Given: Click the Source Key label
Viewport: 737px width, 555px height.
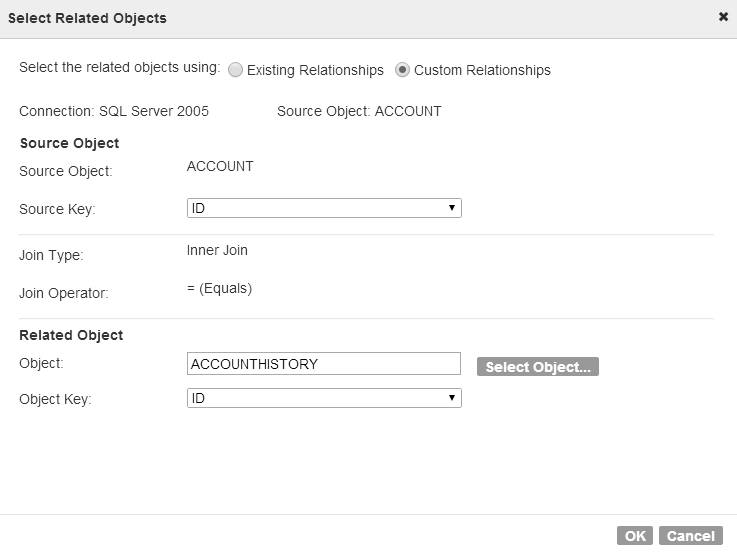Looking at the screenshot, I should [x=57, y=209].
